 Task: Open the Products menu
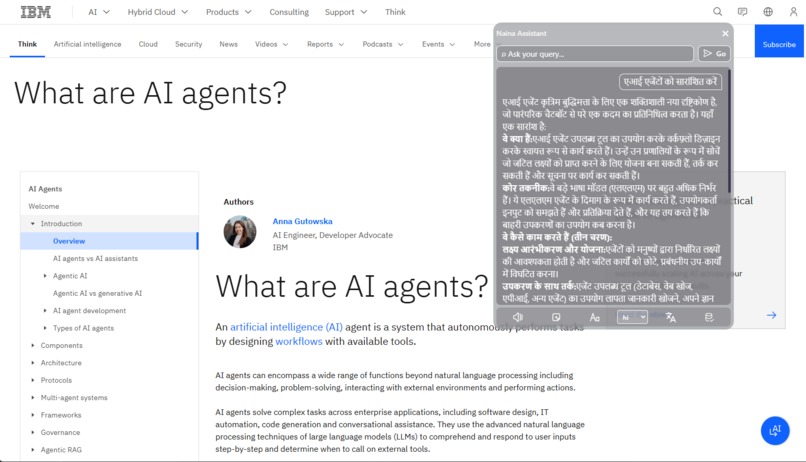click(x=228, y=12)
